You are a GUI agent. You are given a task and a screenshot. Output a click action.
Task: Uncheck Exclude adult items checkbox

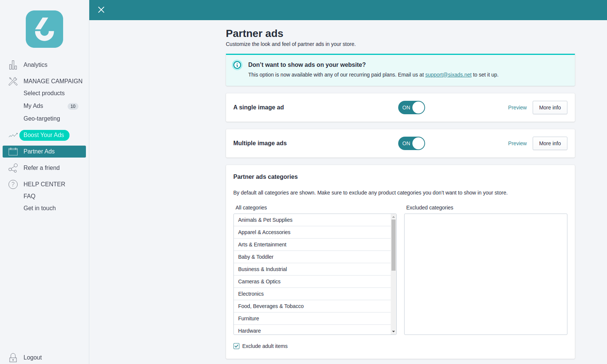[236, 346]
